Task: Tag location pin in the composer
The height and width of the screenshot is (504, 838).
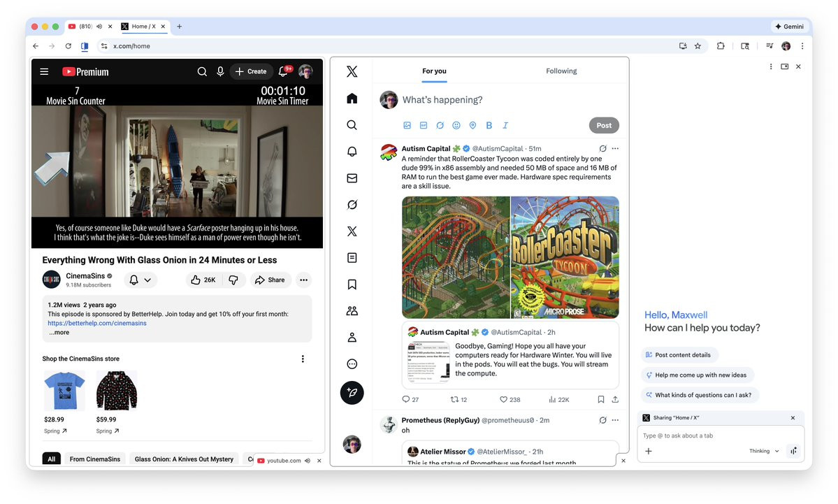Action: click(x=472, y=126)
